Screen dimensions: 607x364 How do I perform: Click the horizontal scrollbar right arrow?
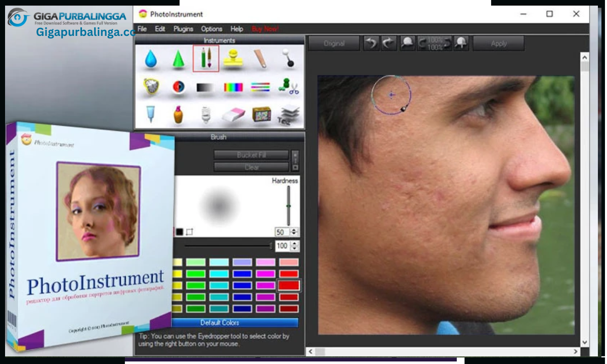(x=576, y=351)
